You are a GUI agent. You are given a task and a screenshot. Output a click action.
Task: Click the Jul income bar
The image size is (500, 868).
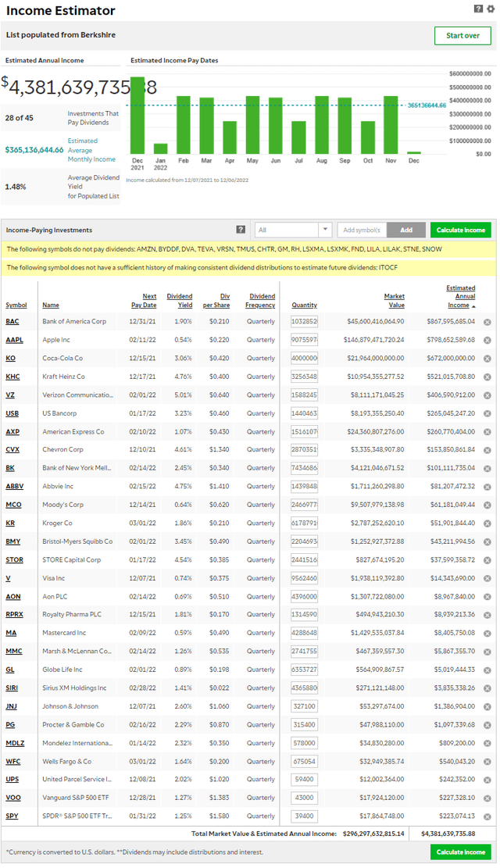pos(298,138)
